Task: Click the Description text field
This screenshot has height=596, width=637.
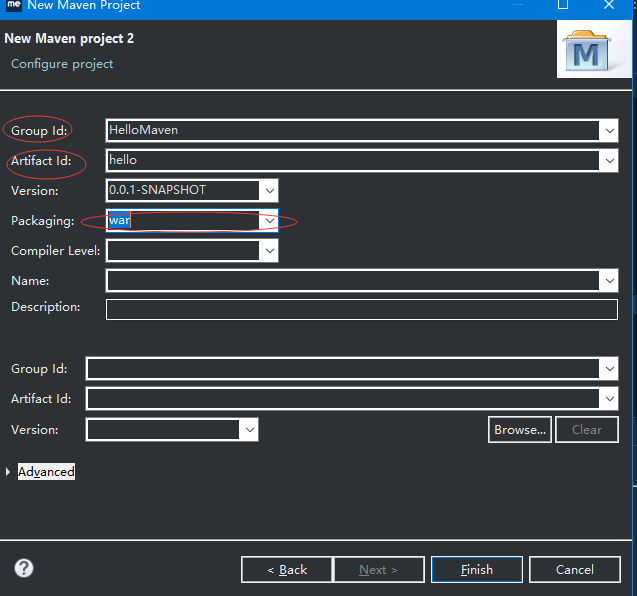Action: [362, 310]
